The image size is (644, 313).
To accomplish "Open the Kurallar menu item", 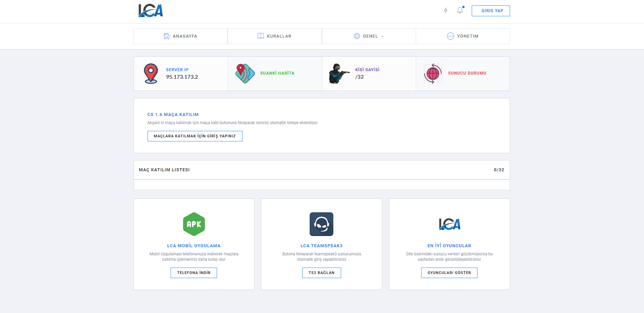I will (x=274, y=36).
